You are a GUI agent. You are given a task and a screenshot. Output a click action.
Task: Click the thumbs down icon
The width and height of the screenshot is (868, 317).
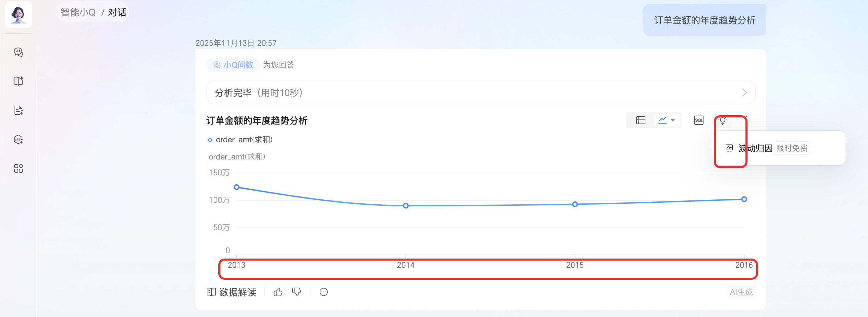297,292
